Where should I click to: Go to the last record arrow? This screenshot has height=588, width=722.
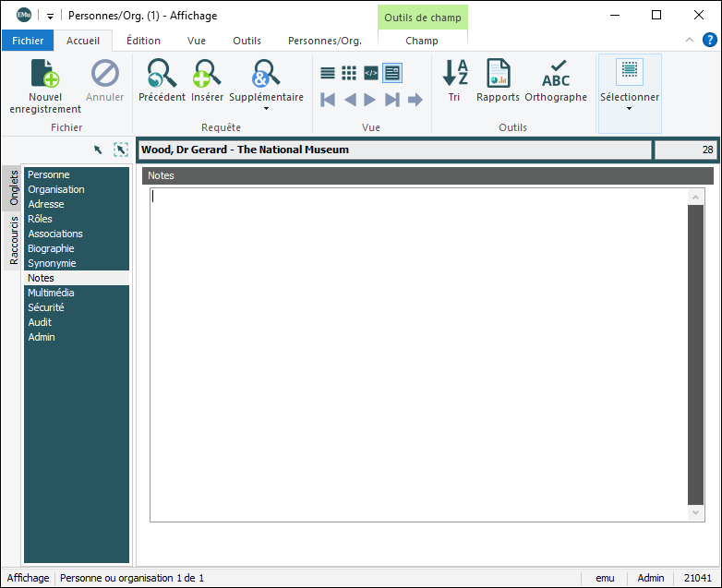point(392,100)
